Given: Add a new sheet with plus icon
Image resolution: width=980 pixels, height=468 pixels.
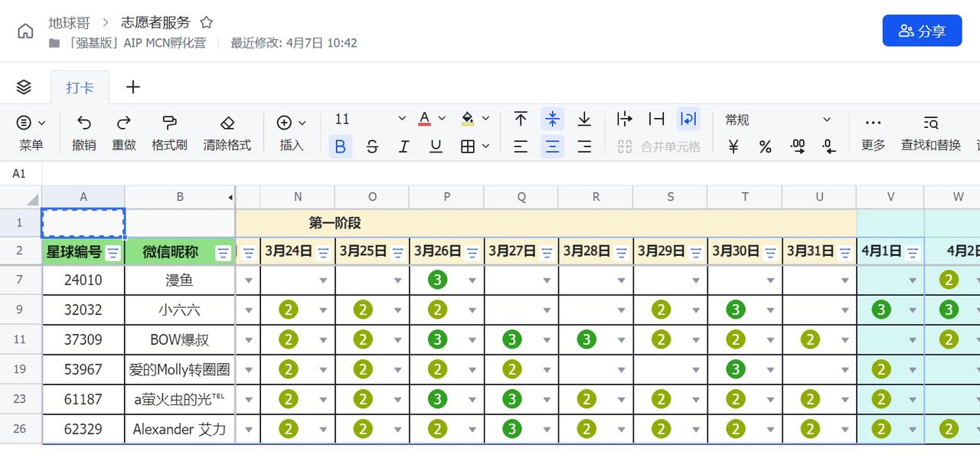Looking at the screenshot, I should pos(133,87).
